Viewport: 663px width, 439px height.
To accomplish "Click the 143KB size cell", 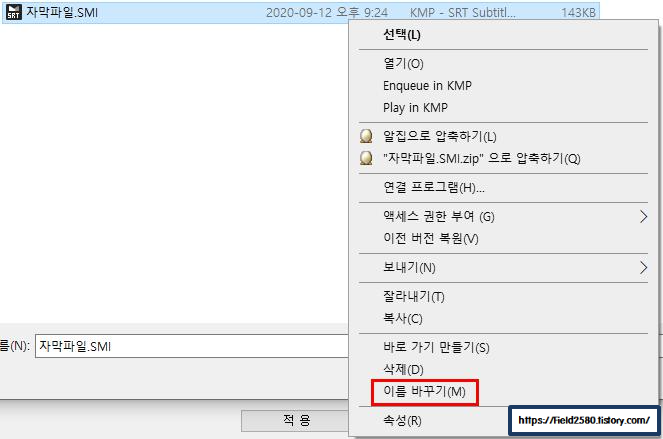I will [578, 13].
